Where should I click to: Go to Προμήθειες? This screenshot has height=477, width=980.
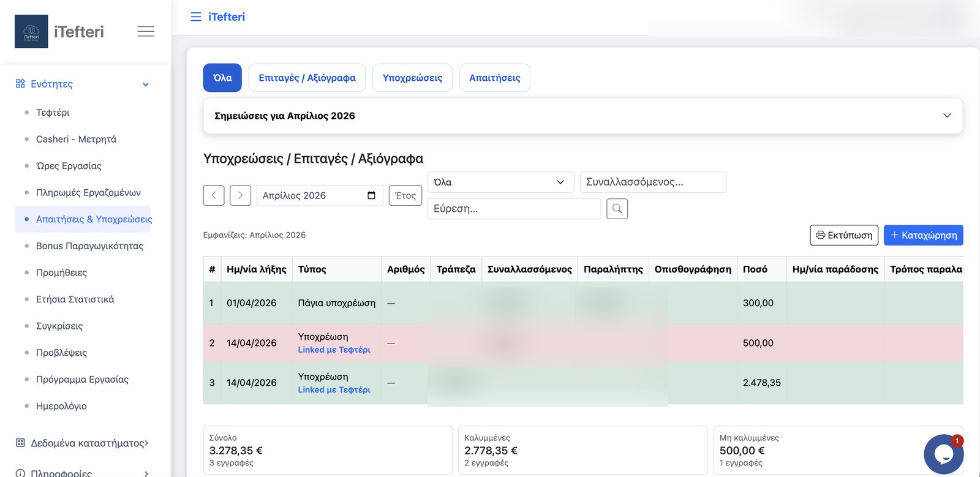pyautogui.click(x=61, y=272)
